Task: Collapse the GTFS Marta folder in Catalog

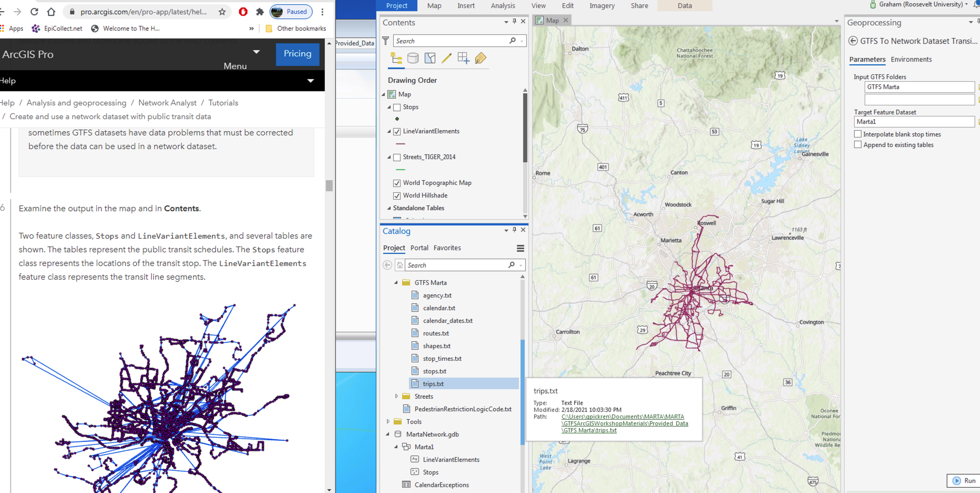Action: (x=396, y=283)
